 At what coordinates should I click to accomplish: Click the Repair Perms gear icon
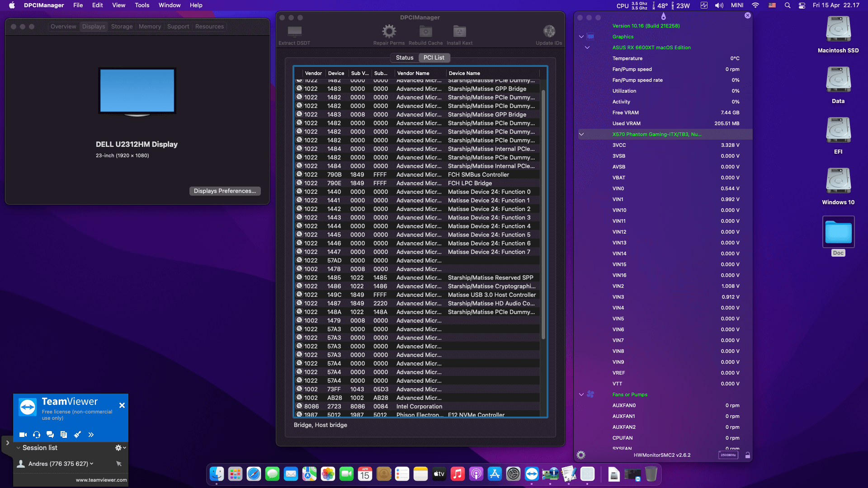(x=389, y=32)
